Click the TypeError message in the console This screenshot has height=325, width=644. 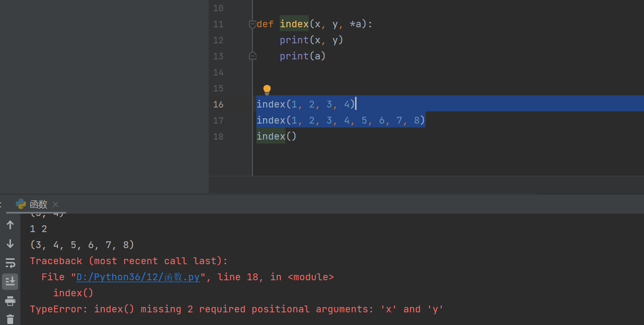click(237, 309)
